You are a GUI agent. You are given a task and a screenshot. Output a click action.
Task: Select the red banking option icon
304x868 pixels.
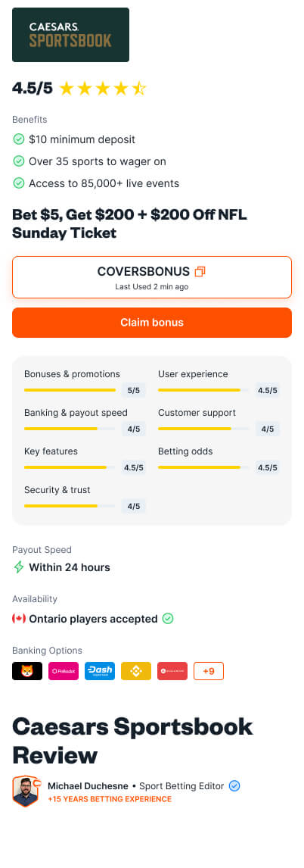172,671
